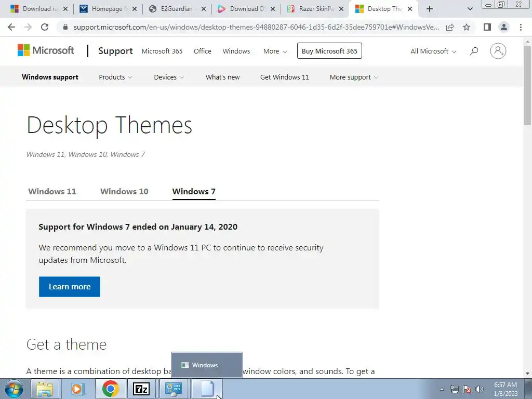Open a new tab with the plus icon
The image size is (532, 399).
point(430,9)
